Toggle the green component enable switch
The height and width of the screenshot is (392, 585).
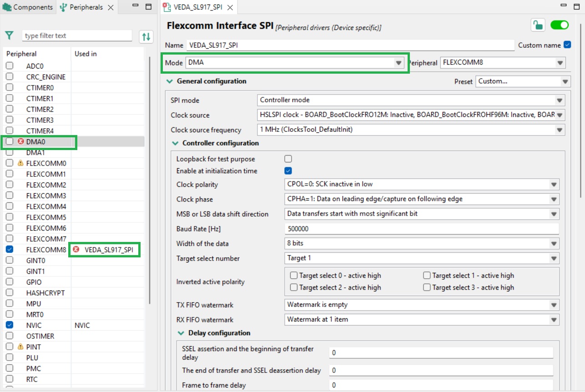click(559, 25)
